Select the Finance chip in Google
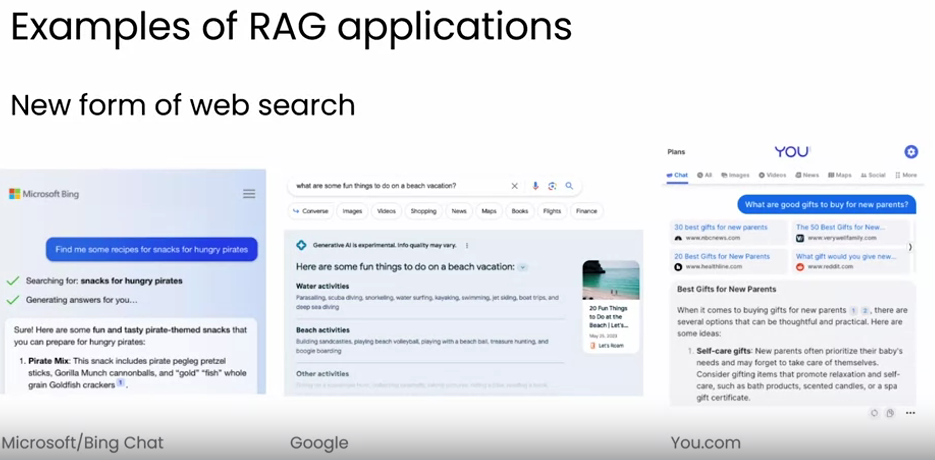The image size is (935, 460). (587, 211)
